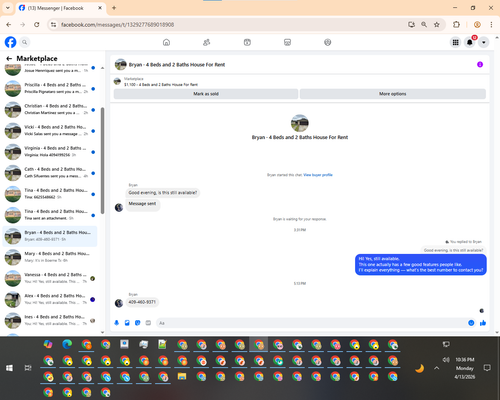Reload the page in Chrome
Image resolution: width=500 pixels, height=400 pixels.
37,24
